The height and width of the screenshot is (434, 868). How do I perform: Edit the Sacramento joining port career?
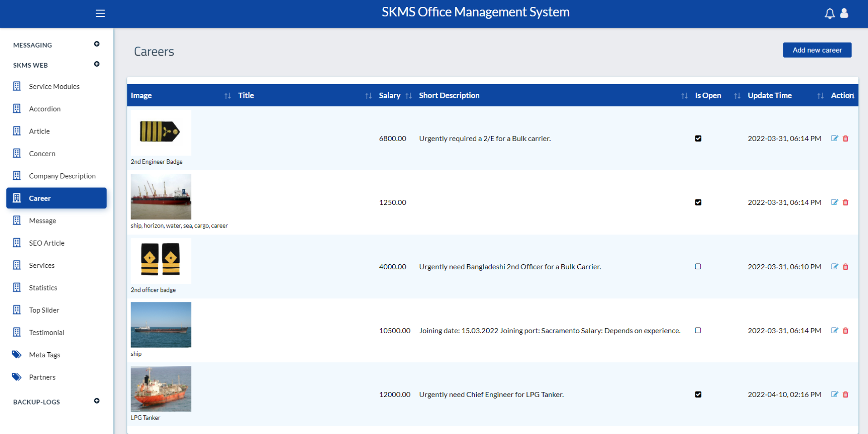point(834,330)
